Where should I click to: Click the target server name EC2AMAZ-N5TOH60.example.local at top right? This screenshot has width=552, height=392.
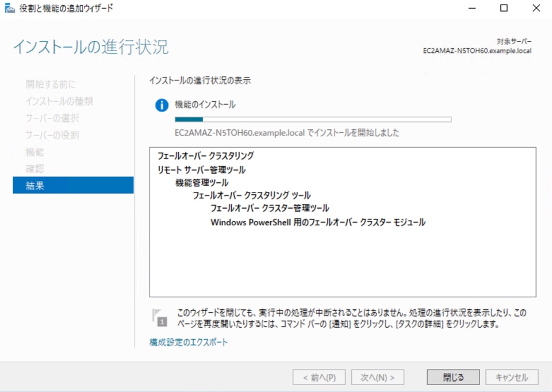pyautogui.click(x=477, y=51)
